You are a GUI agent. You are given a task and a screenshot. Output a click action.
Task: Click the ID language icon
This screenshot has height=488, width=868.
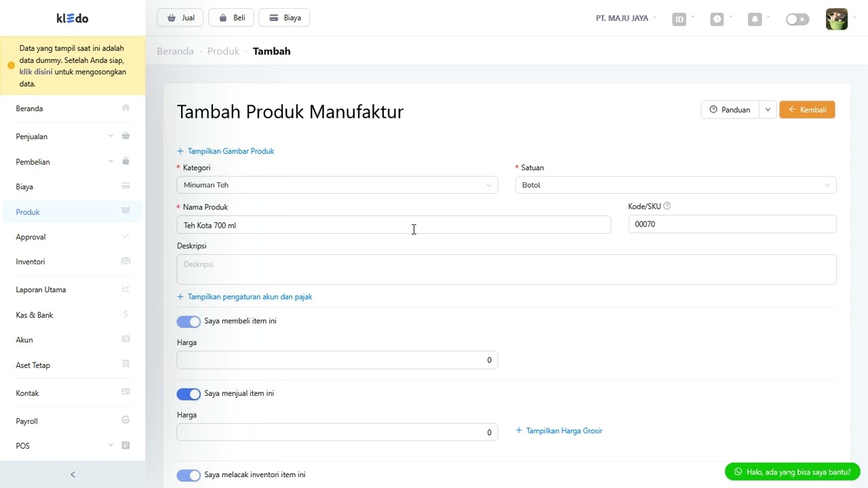point(679,19)
